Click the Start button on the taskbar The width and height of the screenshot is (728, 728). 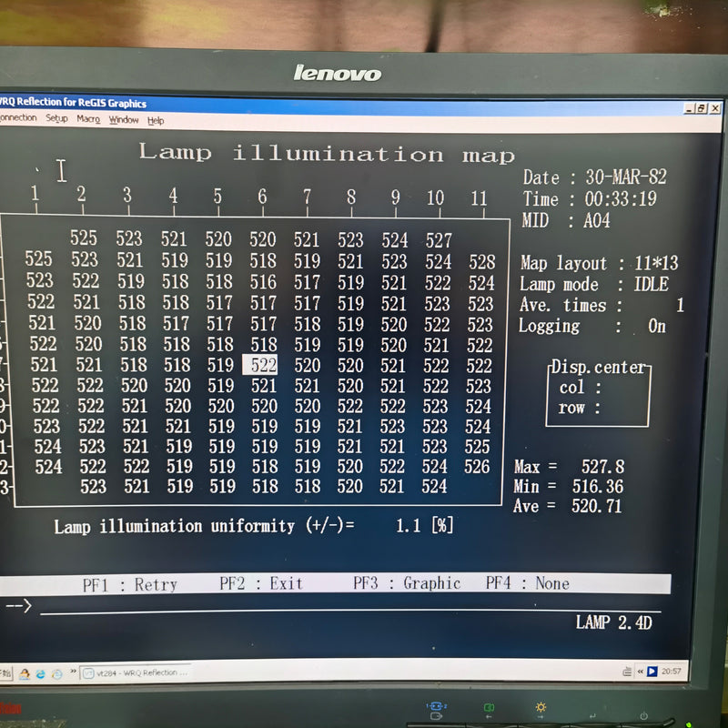point(5,672)
